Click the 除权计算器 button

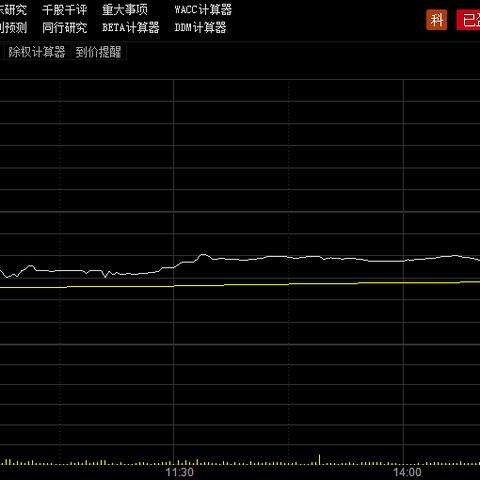coord(36,52)
